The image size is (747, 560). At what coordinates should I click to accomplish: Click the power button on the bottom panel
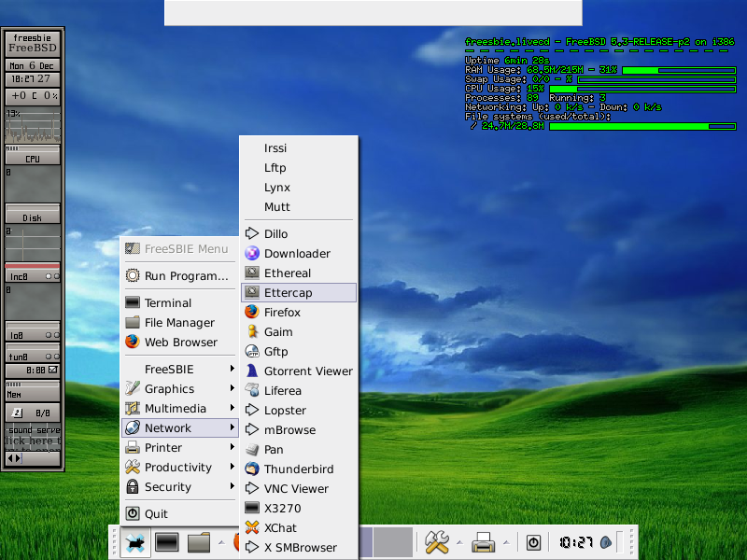533,542
